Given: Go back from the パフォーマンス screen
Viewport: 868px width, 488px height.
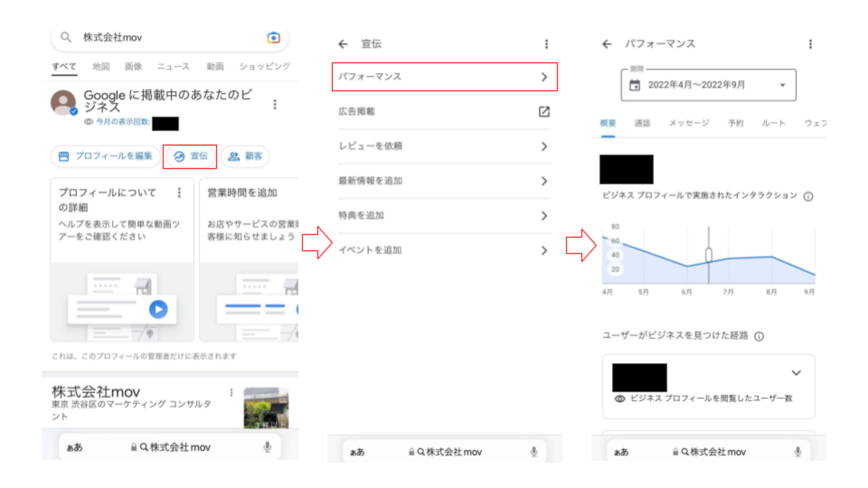Looking at the screenshot, I should (607, 44).
